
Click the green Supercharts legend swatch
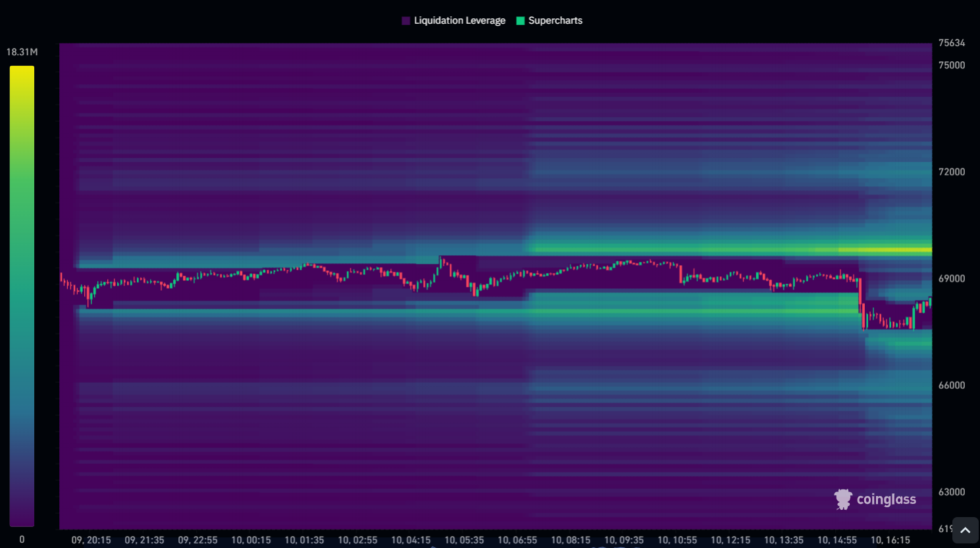[521, 21]
